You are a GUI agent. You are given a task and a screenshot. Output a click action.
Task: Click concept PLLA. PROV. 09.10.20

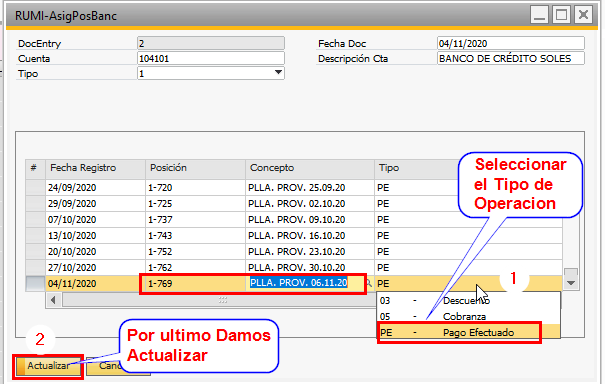309,220
